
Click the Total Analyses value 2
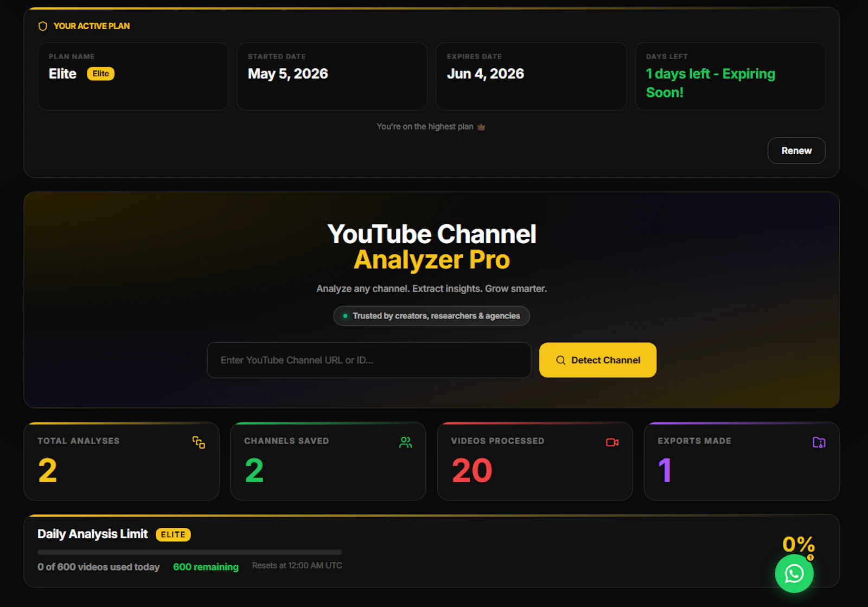tap(47, 470)
